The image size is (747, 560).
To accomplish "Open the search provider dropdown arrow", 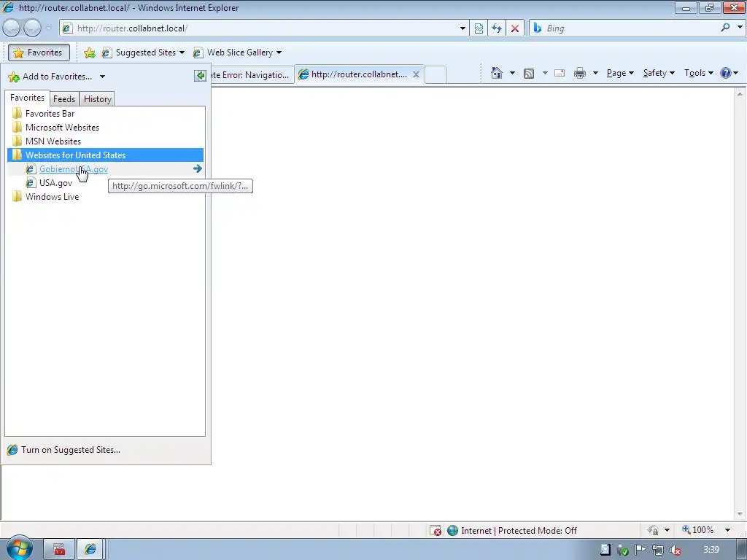I will point(740,28).
